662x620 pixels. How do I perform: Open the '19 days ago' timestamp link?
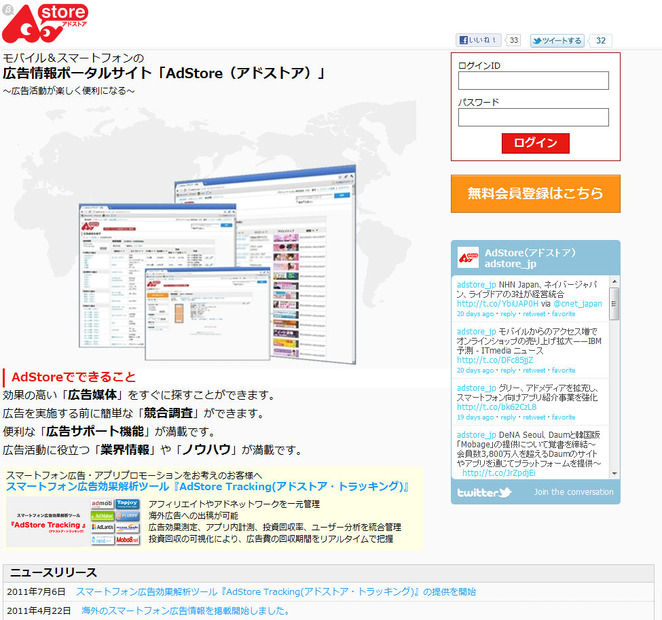tap(475, 417)
